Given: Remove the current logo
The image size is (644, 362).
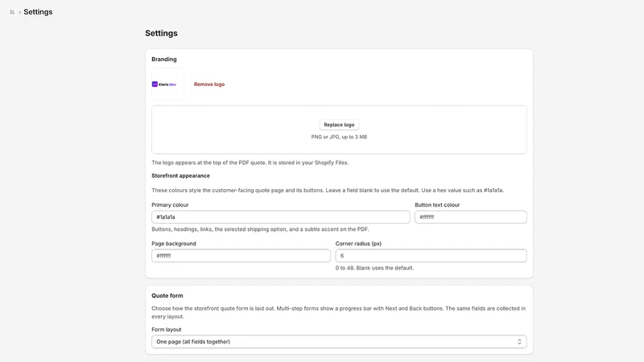Looking at the screenshot, I should click(209, 84).
